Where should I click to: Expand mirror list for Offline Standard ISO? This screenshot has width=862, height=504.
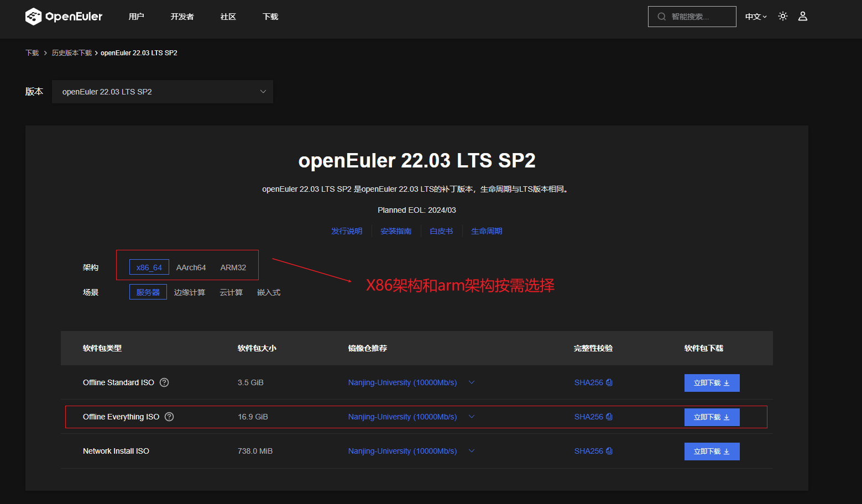(472, 382)
